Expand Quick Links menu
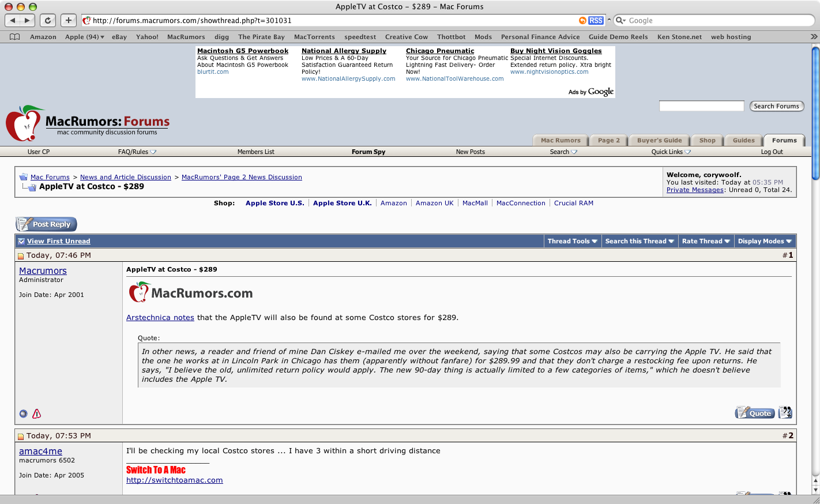 click(671, 152)
